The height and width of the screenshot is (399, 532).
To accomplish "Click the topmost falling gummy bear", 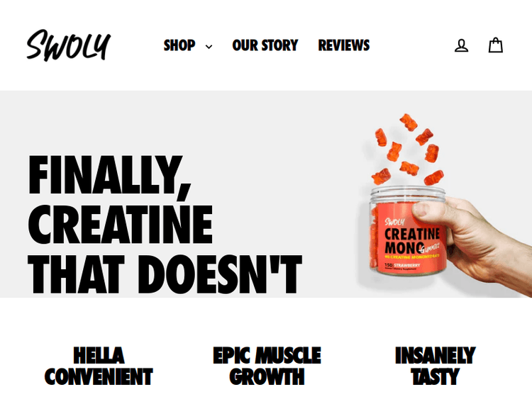I will pos(408,122).
